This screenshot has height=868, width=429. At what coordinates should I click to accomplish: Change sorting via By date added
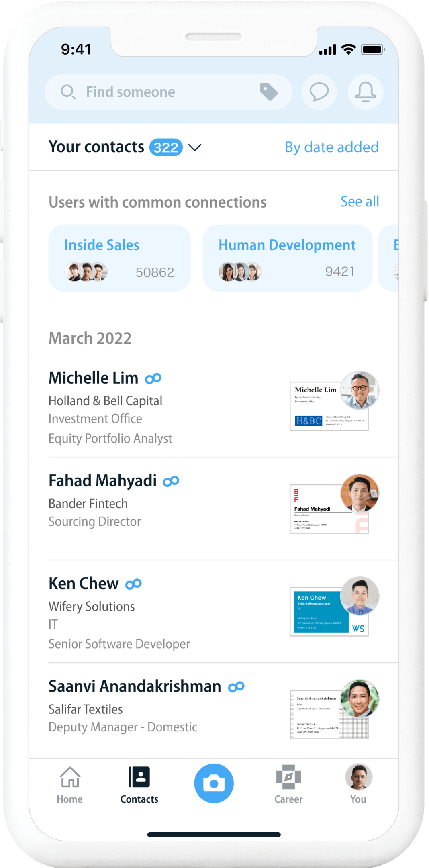[331, 147]
